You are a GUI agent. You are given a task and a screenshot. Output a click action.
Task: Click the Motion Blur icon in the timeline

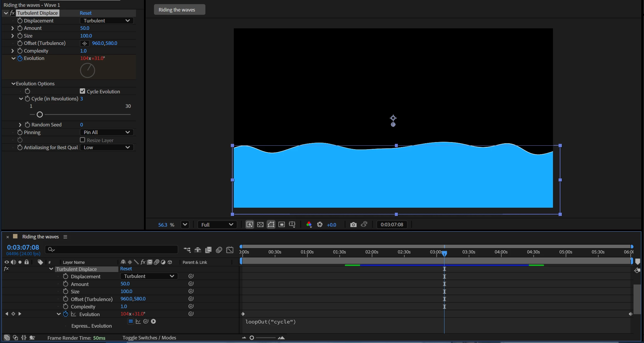[x=219, y=250]
